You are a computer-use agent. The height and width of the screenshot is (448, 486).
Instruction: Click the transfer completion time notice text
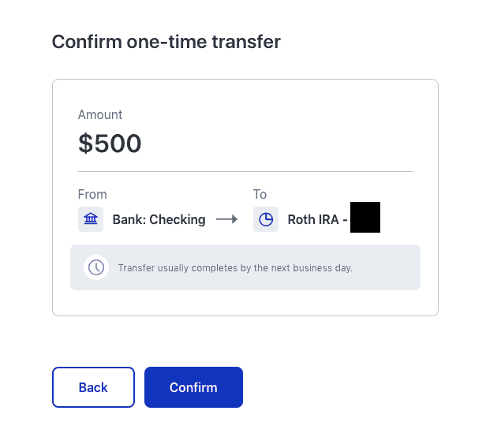point(235,268)
